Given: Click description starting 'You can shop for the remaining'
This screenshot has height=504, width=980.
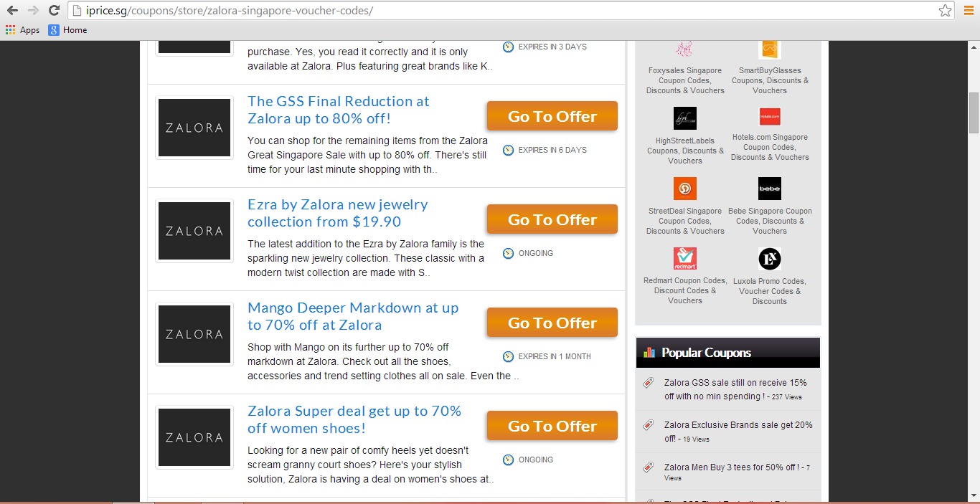Looking at the screenshot, I should [x=367, y=155].
